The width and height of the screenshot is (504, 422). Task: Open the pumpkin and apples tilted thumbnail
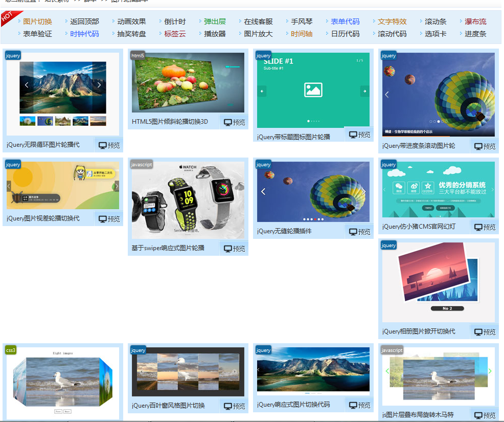[x=188, y=82]
